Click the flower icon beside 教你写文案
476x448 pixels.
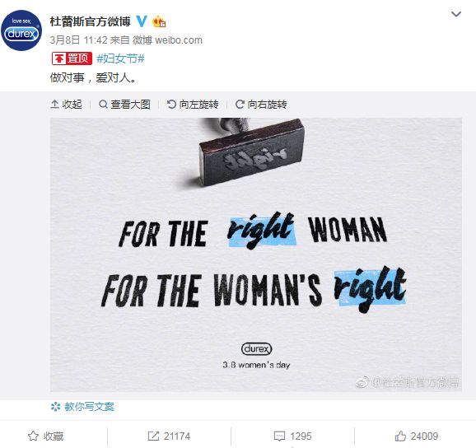[56, 407]
